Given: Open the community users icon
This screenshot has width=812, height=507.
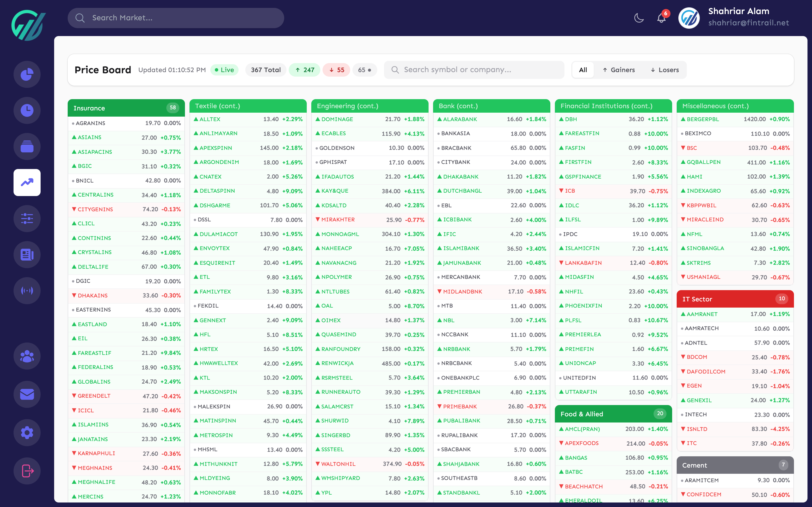Looking at the screenshot, I should pos(27,356).
